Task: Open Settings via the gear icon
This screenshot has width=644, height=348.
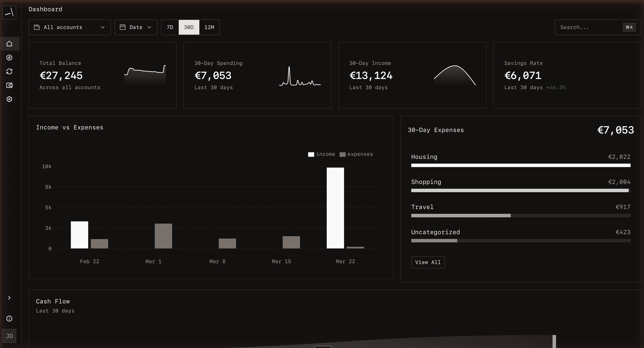Action: click(x=9, y=99)
